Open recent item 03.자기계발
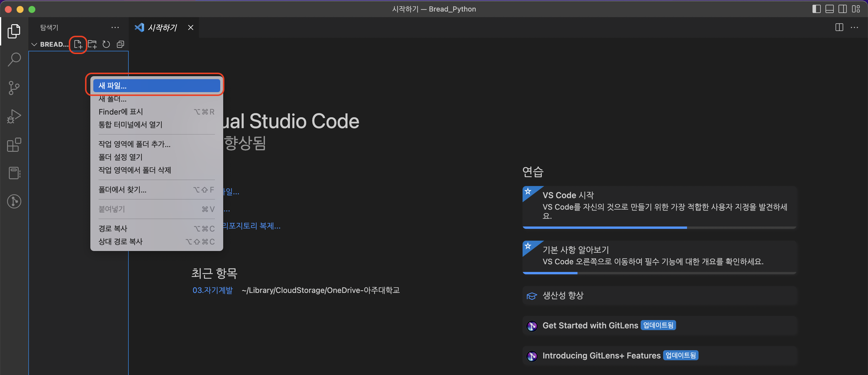 [212, 290]
